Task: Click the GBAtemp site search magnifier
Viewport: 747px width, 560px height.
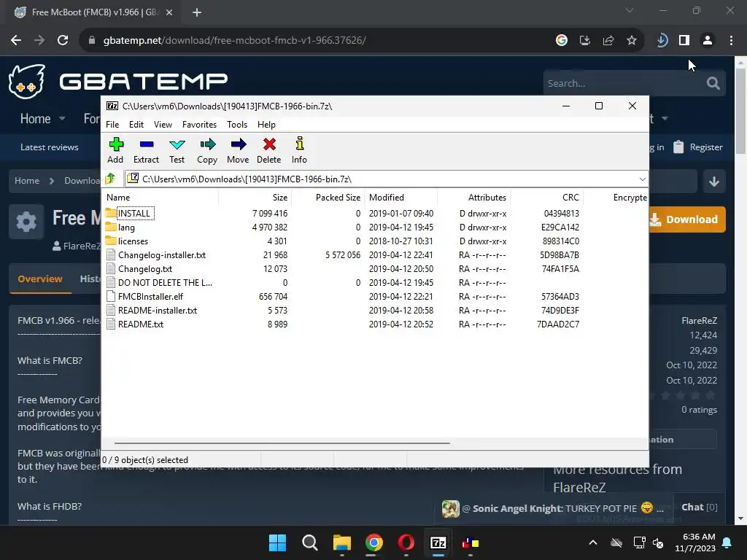Action: tap(713, 83)
